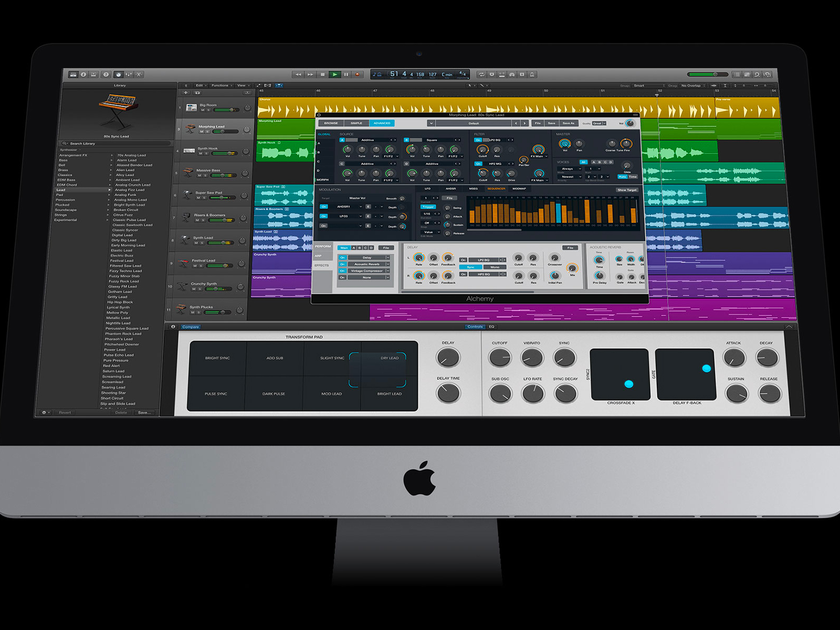Image resolution: width=840 pixels, height=630 pixels.
Task: Enable Sync in Alchemy delay section
Action: click(471, 267)
